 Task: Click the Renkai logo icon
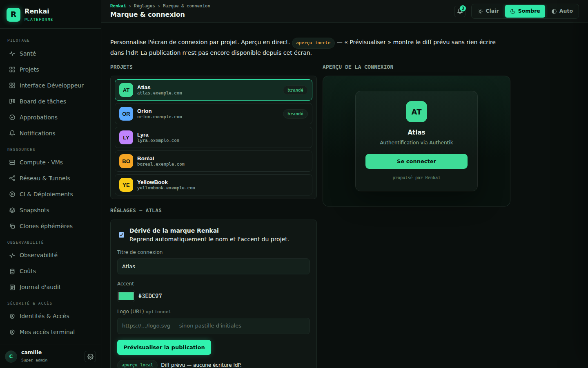(x=13, y=15)
